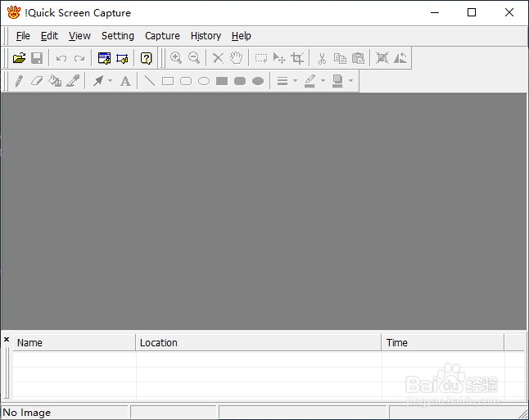The height and width of the screenshot is (420, 529).
Task: Select the filled Rounded Rectangle tool
Action: coord(240,81)
